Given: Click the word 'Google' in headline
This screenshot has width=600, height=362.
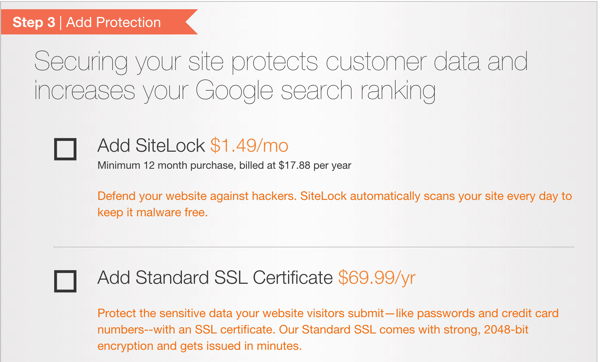Looking at the screenshot, I should click(234, 91).
